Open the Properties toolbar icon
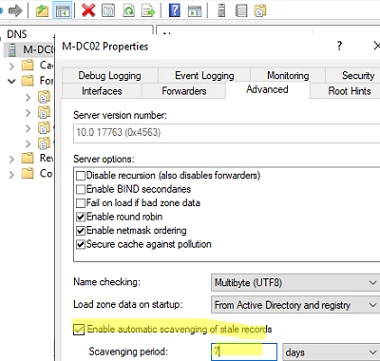The height and width of the screenshot is (361, 380). pyautogui.click(x=109, y=11)
